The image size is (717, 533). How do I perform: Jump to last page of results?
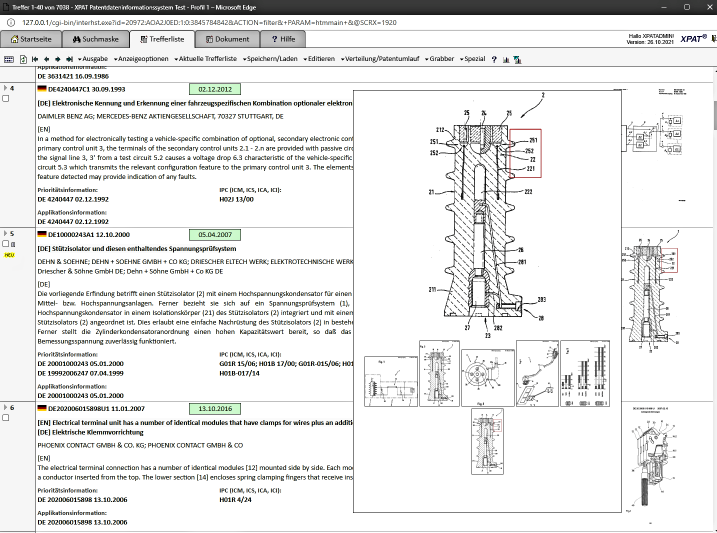[x=70, y=59]
